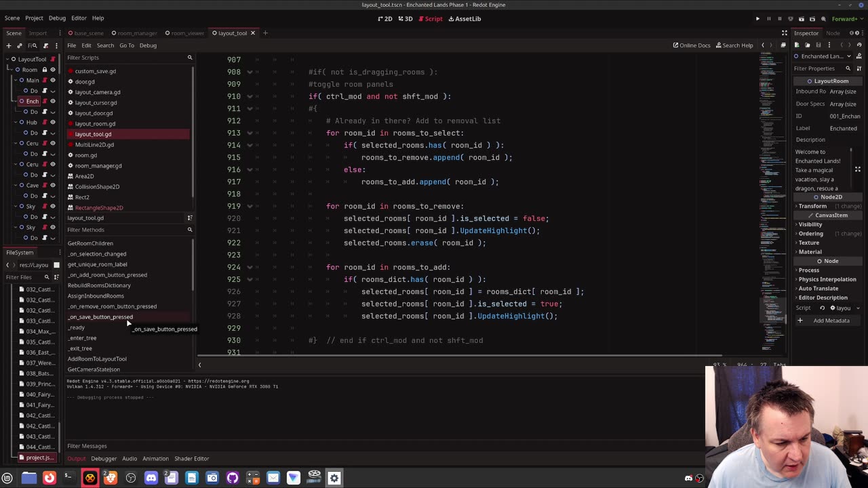Click the Discord icon in the taskbar

tap(151, 478)
